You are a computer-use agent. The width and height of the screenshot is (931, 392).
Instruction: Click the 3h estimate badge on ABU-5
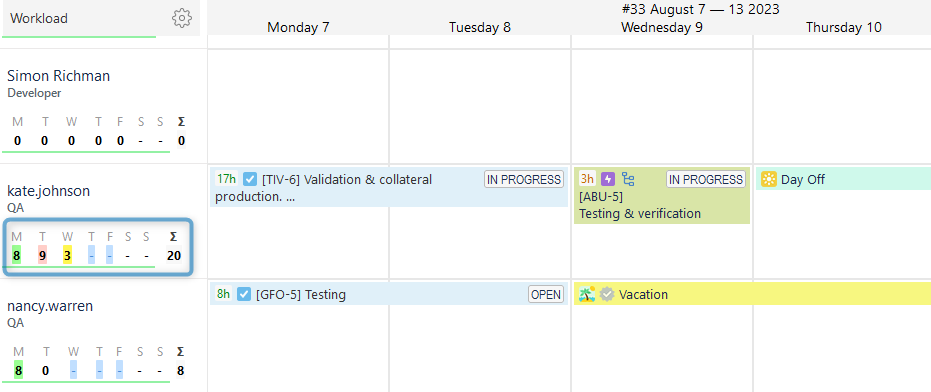tap(587, 179)
